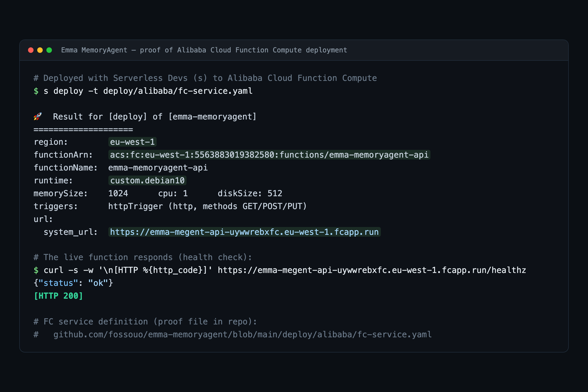Click the window title text Emma MemoryAgent
Viewport: 588px width, 392px height.
point(94,50)
